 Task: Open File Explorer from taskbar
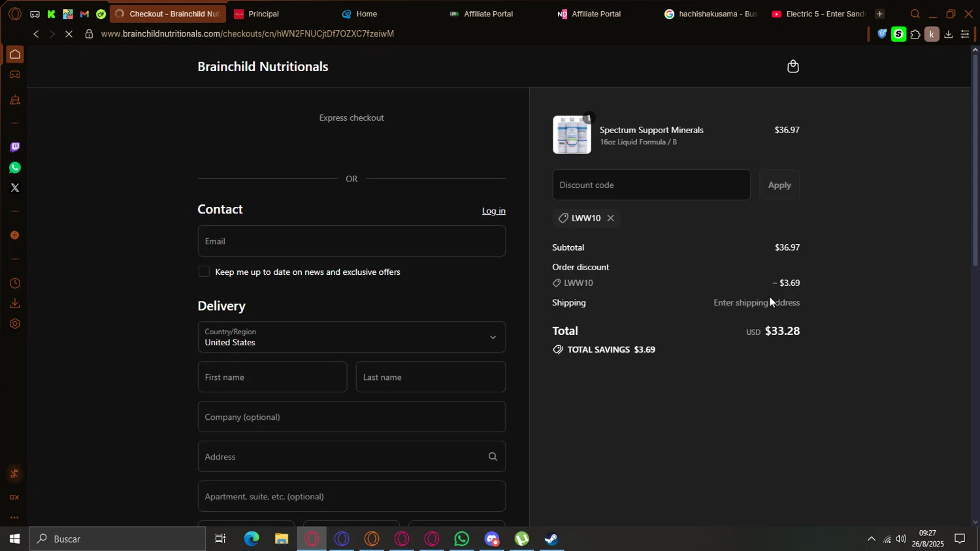coord(282,539)
